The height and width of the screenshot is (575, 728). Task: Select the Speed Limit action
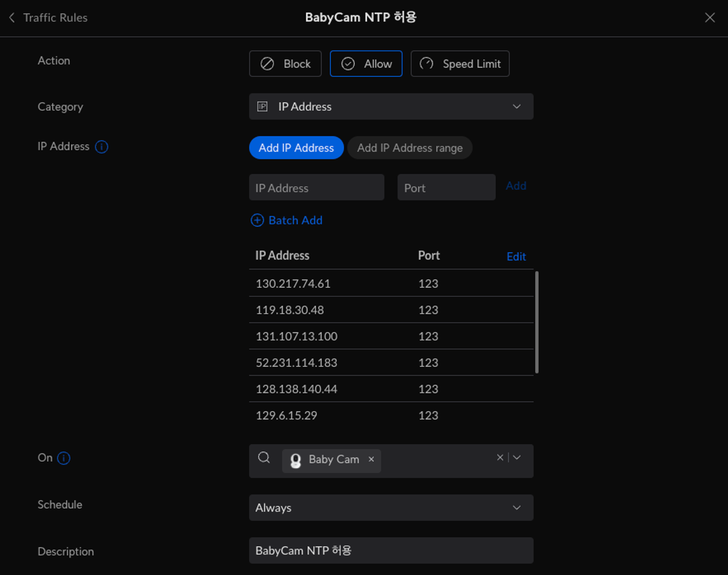click(x=460, y=64)
